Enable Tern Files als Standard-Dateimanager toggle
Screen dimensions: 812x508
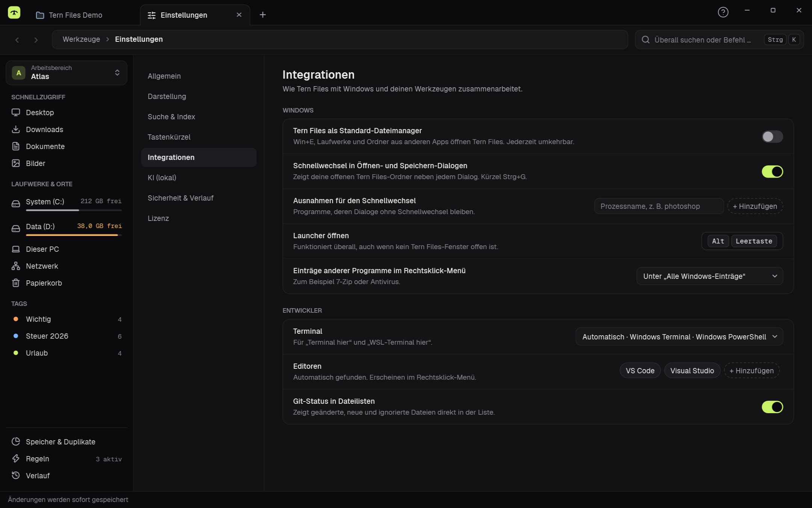(x=772, y=136)
